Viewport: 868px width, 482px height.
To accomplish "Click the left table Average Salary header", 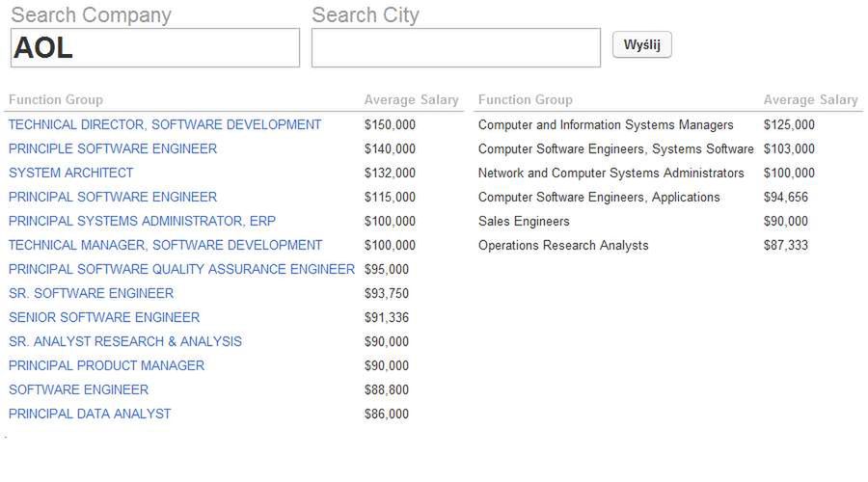I will tap(411, 99).
